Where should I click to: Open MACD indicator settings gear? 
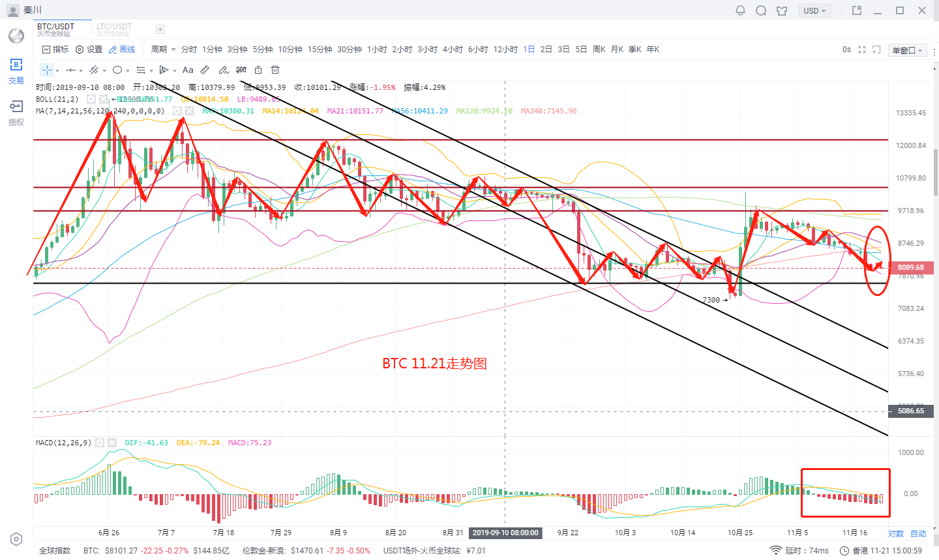coord(100,443)
